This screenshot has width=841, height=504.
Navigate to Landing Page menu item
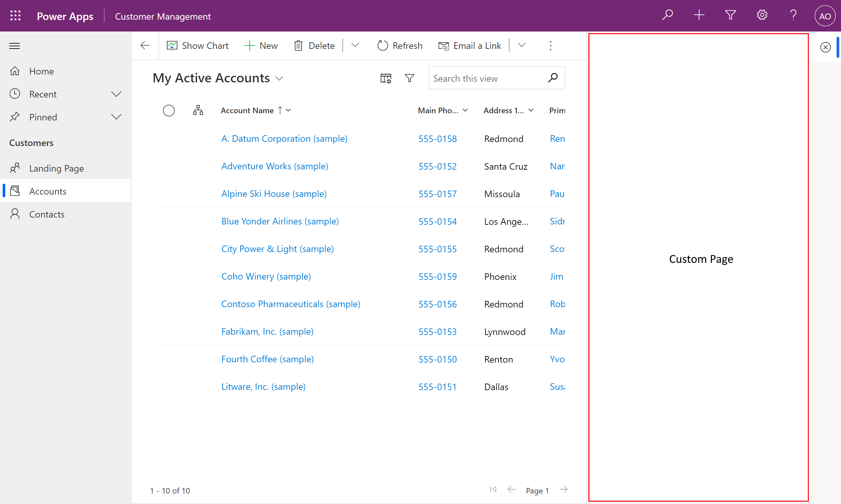point(57,168)
